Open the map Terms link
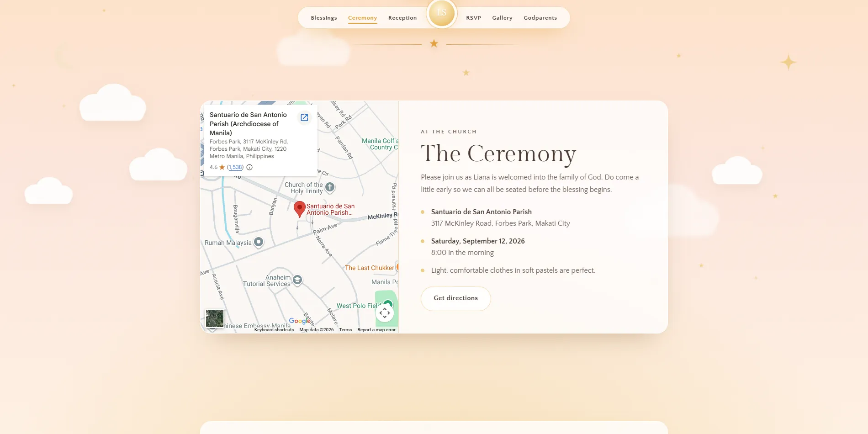 coord(345,330)
